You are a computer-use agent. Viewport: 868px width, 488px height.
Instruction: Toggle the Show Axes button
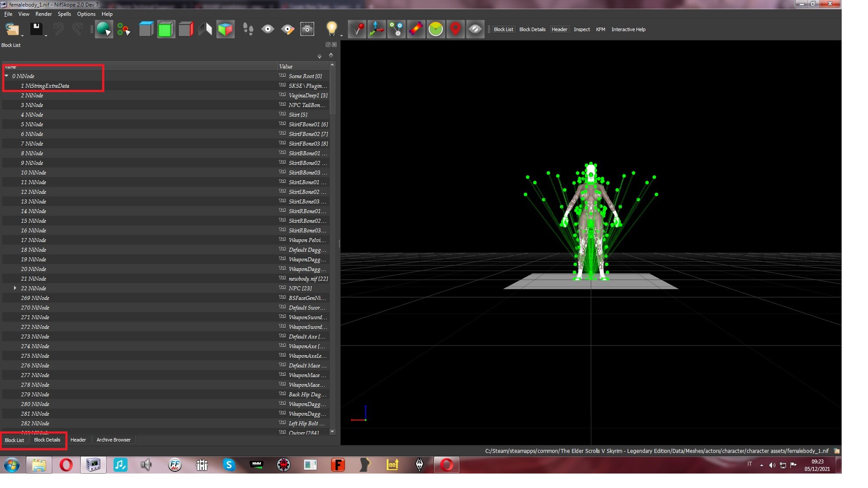pos(377,29)
